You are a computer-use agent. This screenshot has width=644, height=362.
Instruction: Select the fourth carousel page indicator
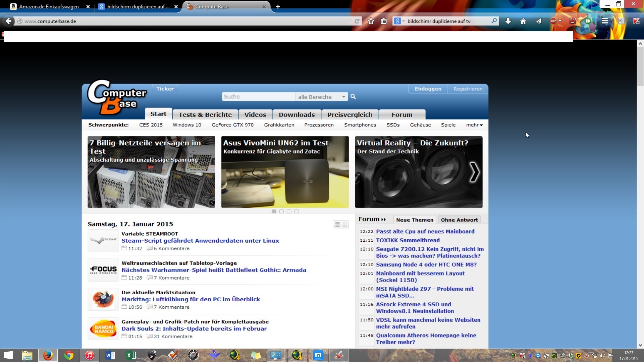point(297,212)
